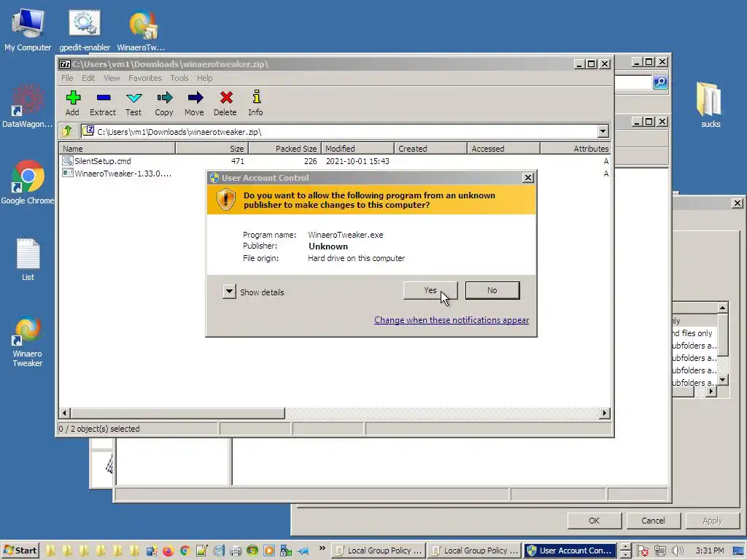Click the 7-Zip address path field

pos(338,131)
